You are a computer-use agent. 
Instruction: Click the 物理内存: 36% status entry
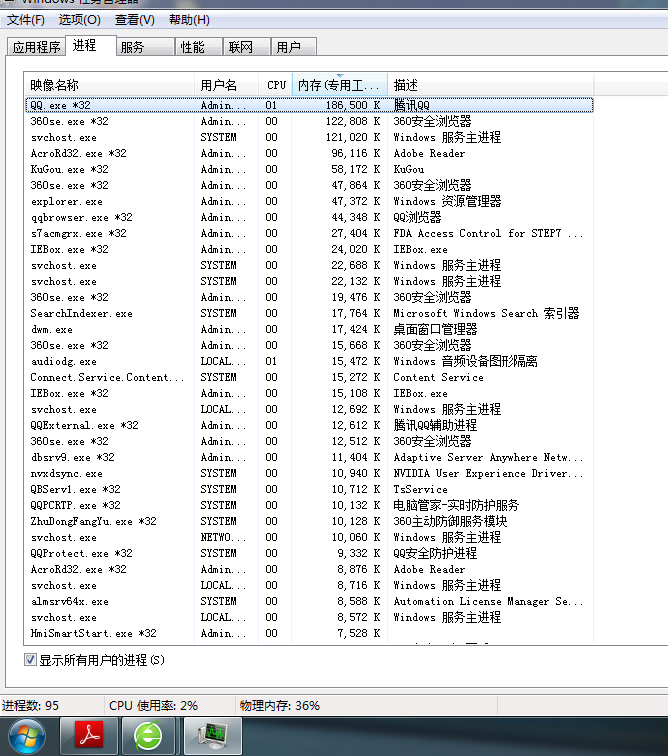pyautogui.click(x=280, y=705)
